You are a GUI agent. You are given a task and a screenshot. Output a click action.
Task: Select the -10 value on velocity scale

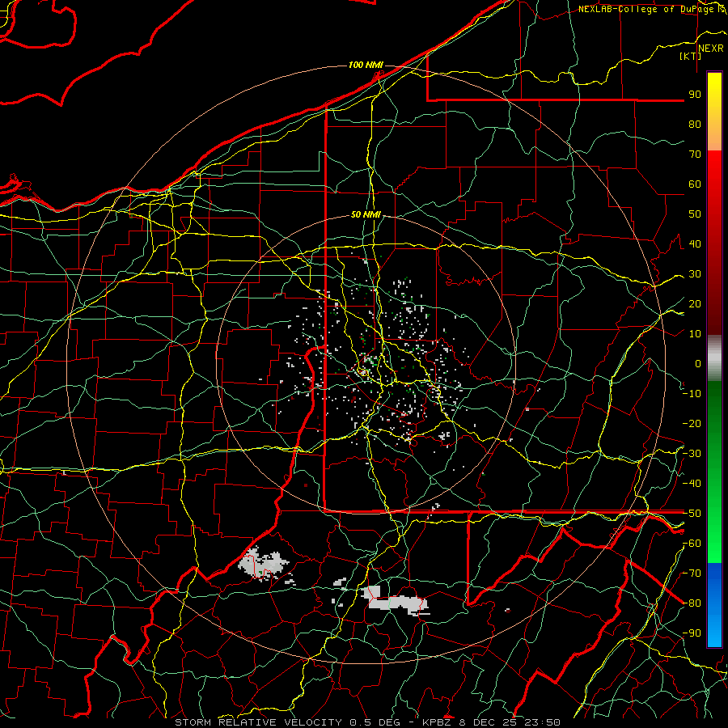click(692, 394)
